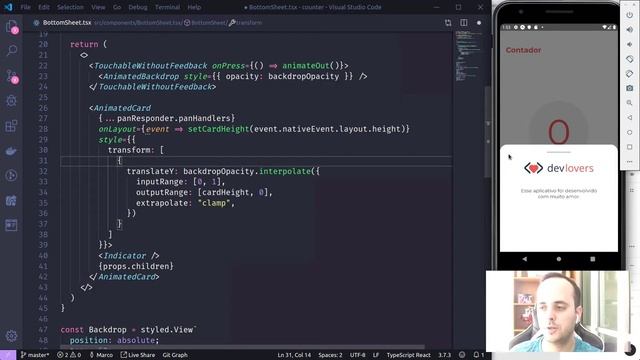Raise emulator volume with louder speaker icon
Screen dimensions: 640x360
click(629, 29)
